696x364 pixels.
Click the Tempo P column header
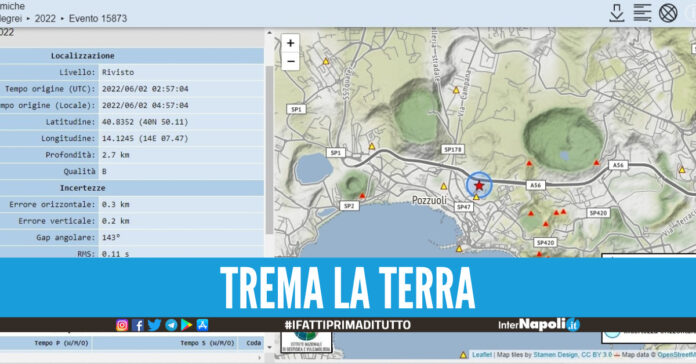61,343
